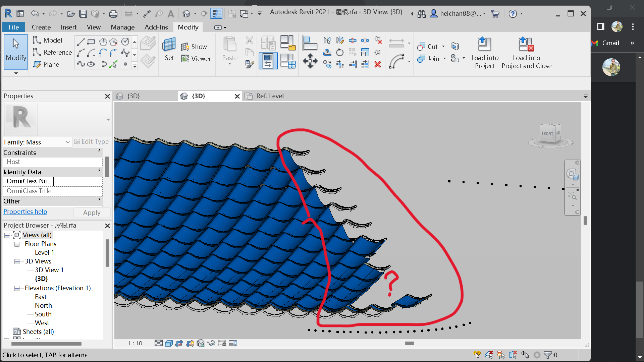Open the Manage ribbon tab
This screenshot has height=362, width=644.
(122, 27)
